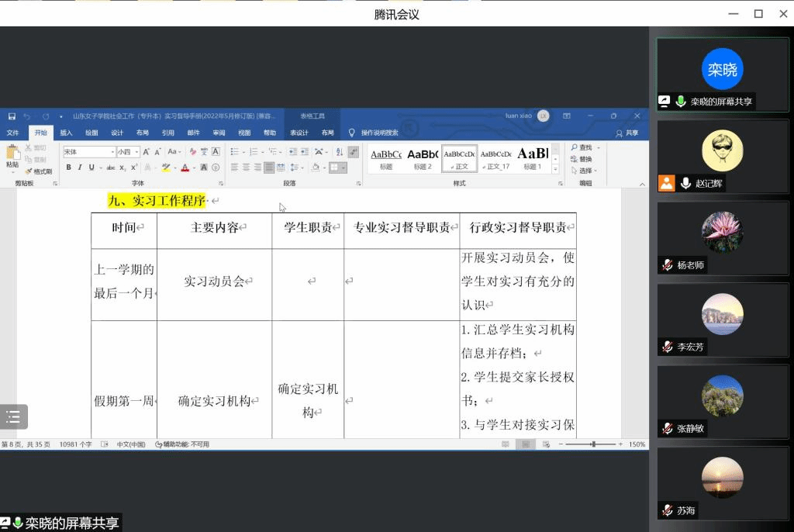Click the Sort A-Z icon
794x532 pixels.
pyautogui.click(x=340, y=152)
